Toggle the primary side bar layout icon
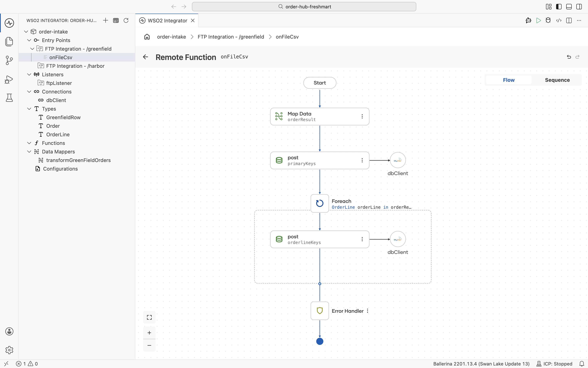The height and width of the screenshot is (368, 588). click(559, 7)
